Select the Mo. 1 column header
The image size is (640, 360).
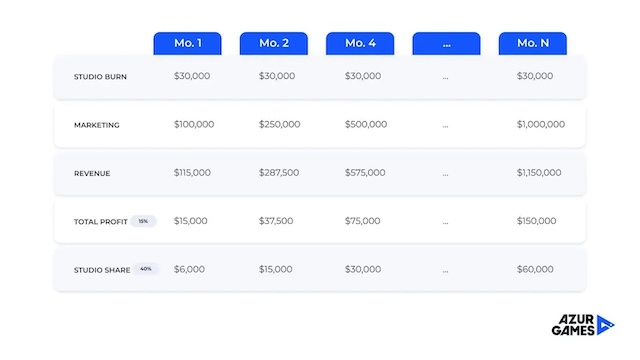pos(187,43)
